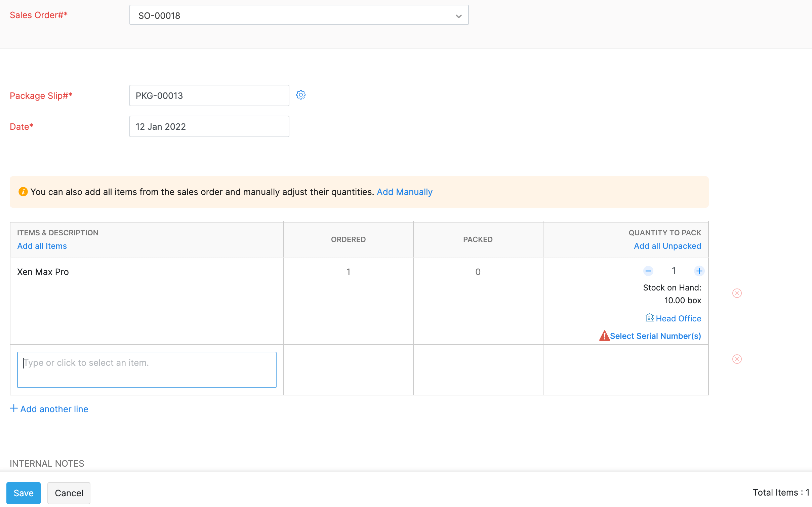This screenshot has height=507, width=812.
Task: Open the Date picker showing 12 Jan 2022
Action: click(x=209, y=126)
